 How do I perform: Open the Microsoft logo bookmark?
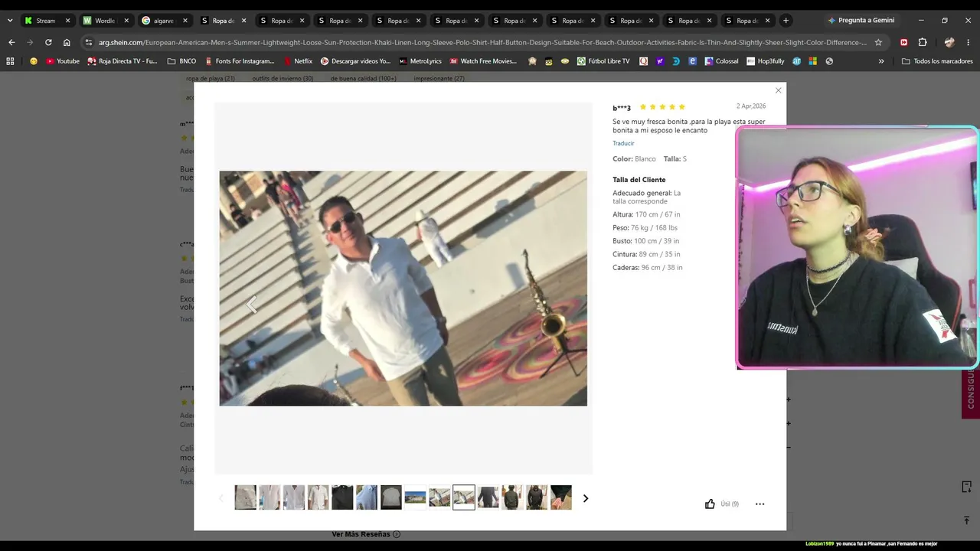(x=813, y=61)
